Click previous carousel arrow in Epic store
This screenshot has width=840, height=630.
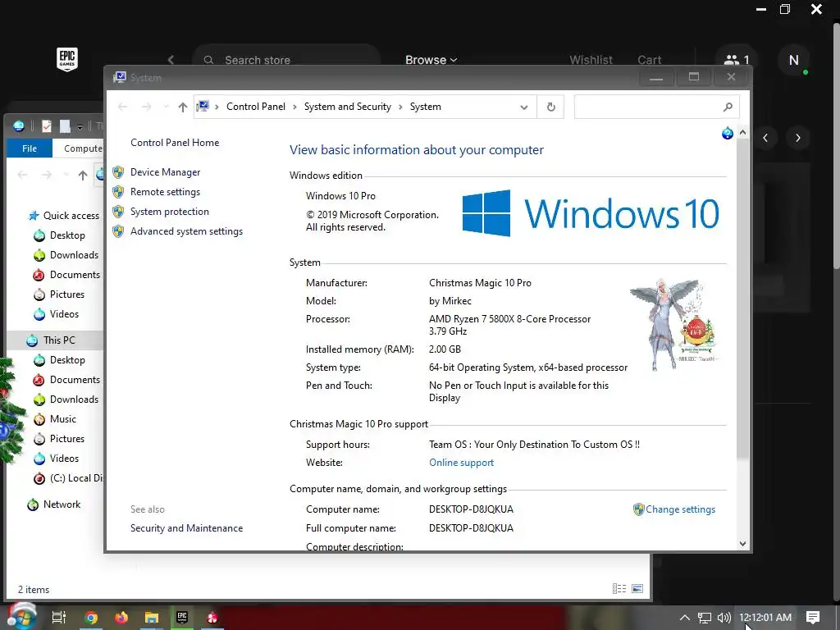pos(765,138)
